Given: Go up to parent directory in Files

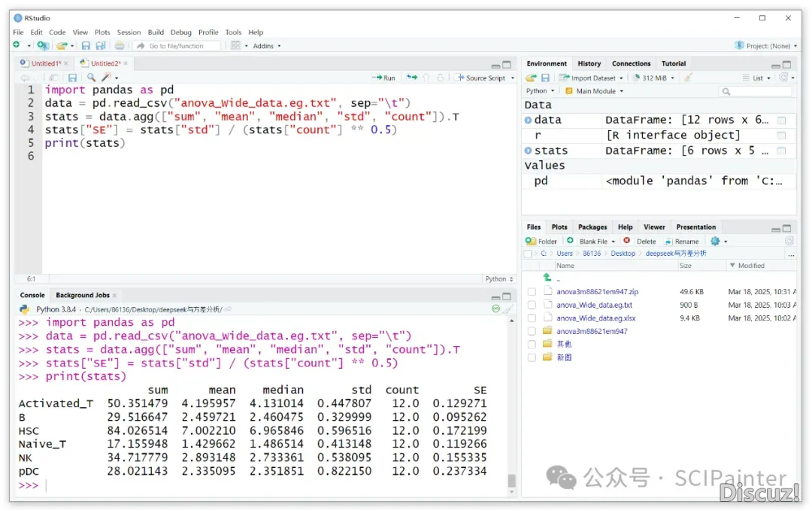Looking at the screenshot, I should [x=547, y=278].
